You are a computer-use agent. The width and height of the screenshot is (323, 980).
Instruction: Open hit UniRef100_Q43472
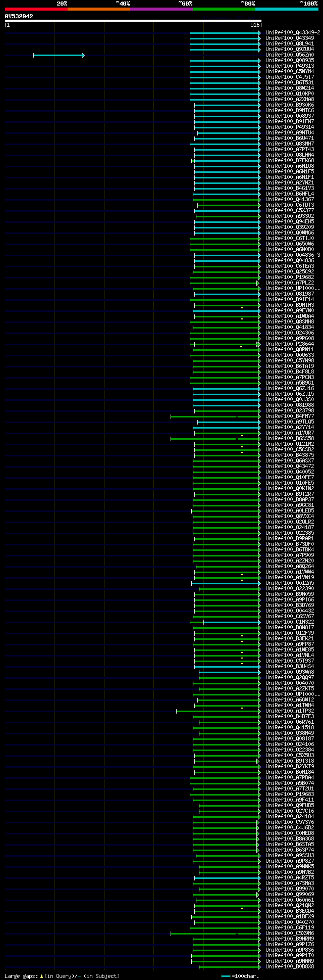point(290,466)
